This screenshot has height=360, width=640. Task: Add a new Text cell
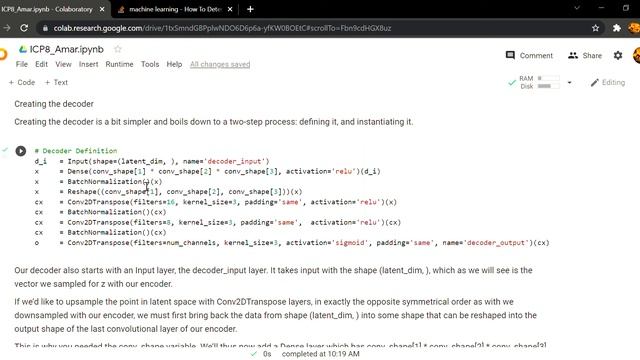(x=56, y=82)
